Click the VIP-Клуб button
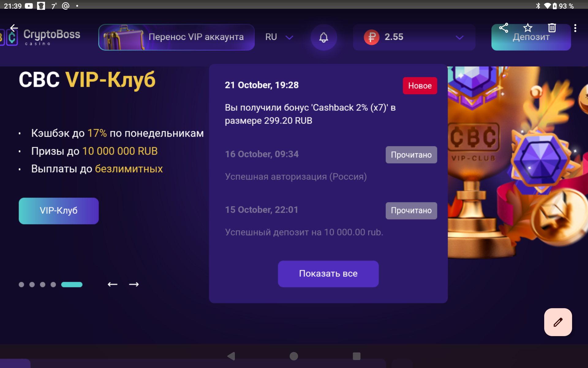 [59, 211]
